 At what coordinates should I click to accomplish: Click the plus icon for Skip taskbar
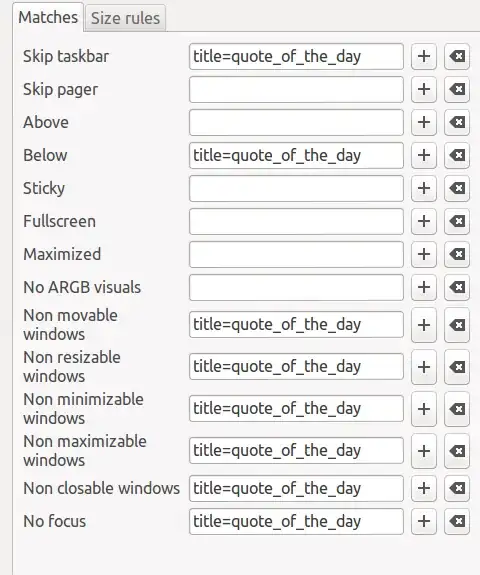coord(424,56)
